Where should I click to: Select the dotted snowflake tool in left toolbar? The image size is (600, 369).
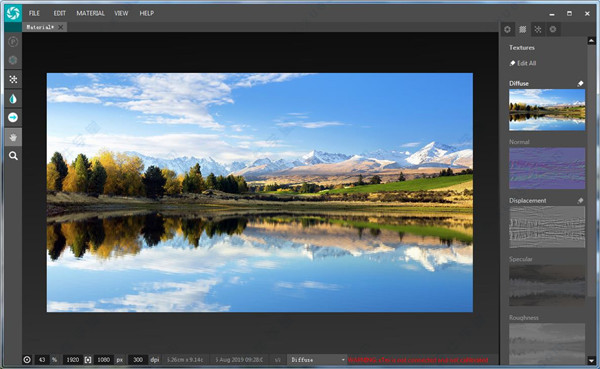(13, 79)
